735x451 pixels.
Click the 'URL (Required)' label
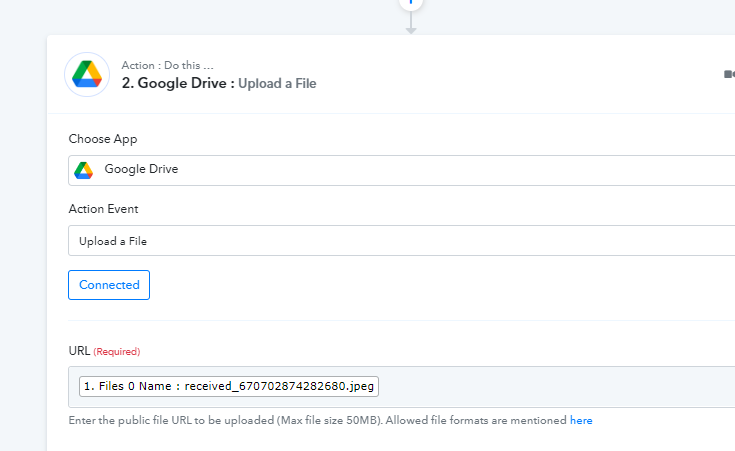pyautogui.click(x=104, y=351)
